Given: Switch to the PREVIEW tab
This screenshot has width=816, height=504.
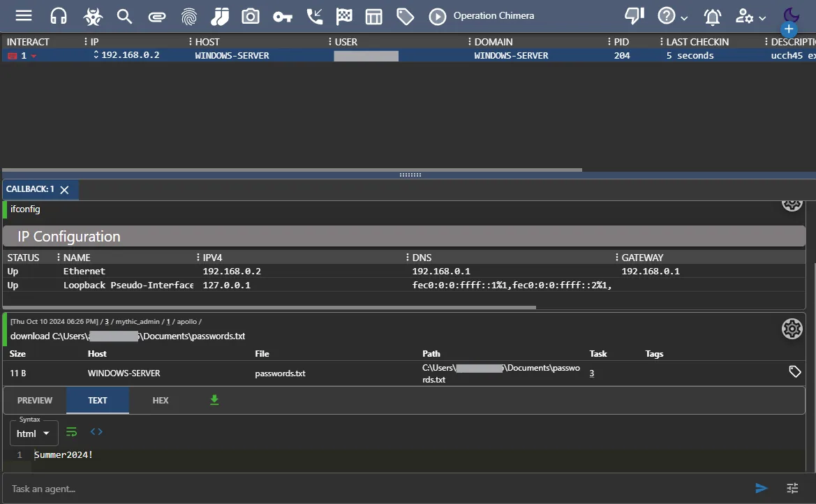Looking at the screenshot, I should [x=35, y=401].
